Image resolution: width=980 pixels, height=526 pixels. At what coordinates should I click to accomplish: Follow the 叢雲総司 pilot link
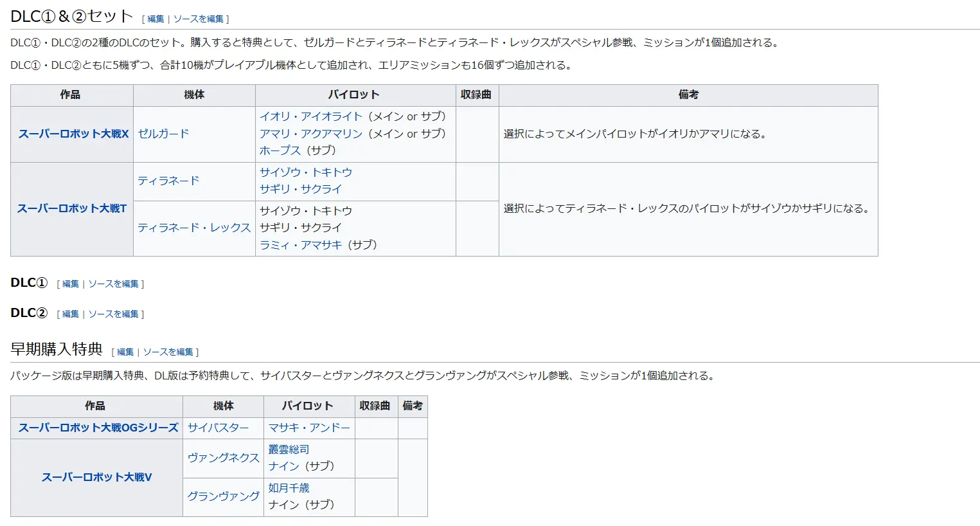(x=289, y=449)
